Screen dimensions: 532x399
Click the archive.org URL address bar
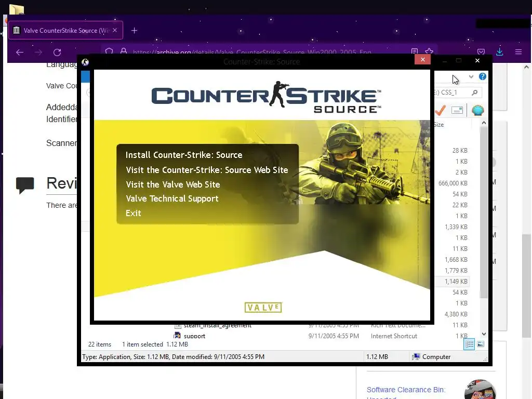[x=252, y=51]
